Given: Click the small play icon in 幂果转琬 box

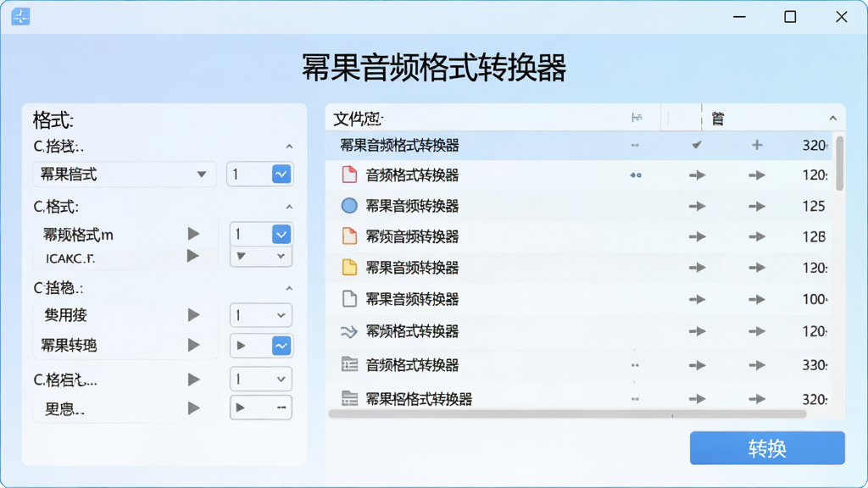Looking at the screenshot, I should 241,346.
